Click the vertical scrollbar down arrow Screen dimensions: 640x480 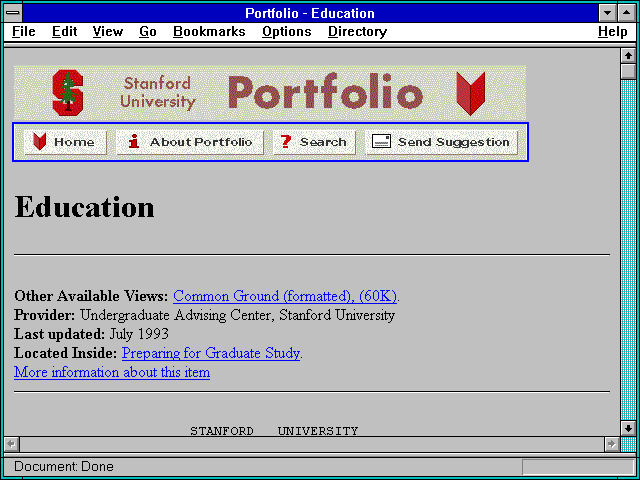(x=628, y=428)
